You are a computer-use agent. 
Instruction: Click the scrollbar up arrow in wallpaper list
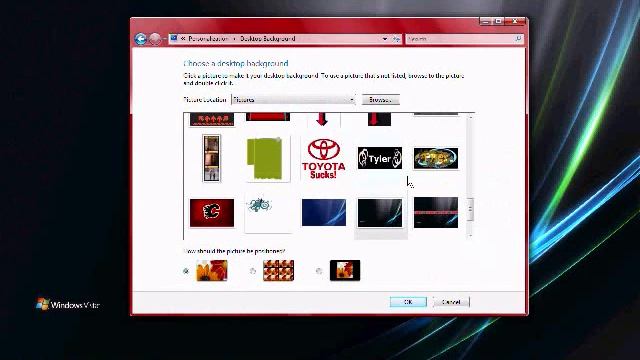(x=470, y=117)
